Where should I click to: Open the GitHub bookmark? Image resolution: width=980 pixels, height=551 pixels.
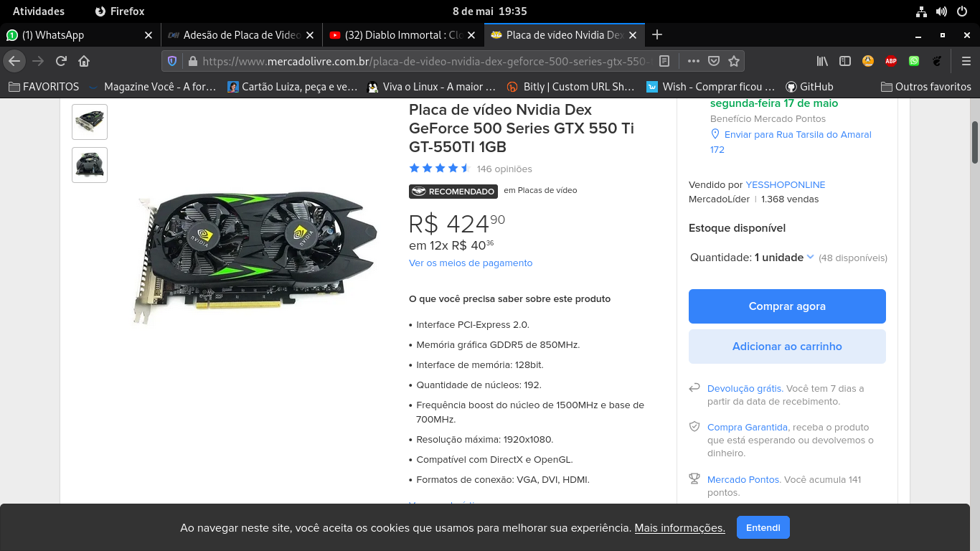[x=809, y=87]
